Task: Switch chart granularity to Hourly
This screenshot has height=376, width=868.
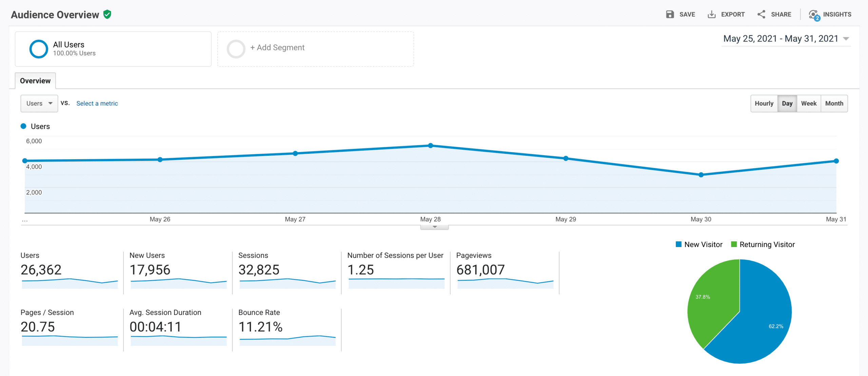Action: [x=764, y=104]
